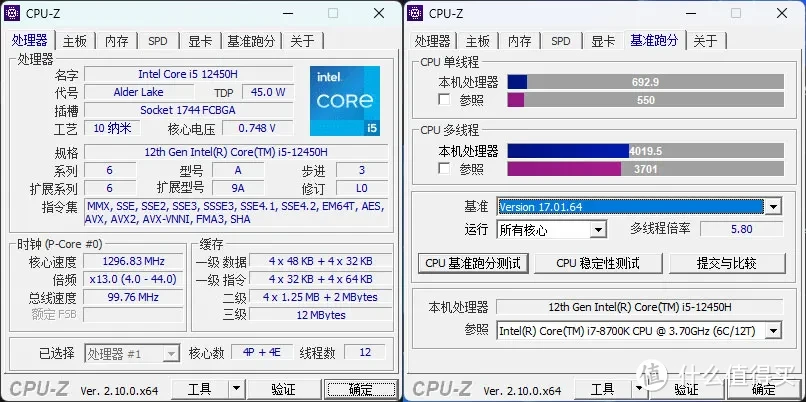Select 处理器 tab in left window
The width and height of the screenshot is (806, 402).
click(30, 40)
